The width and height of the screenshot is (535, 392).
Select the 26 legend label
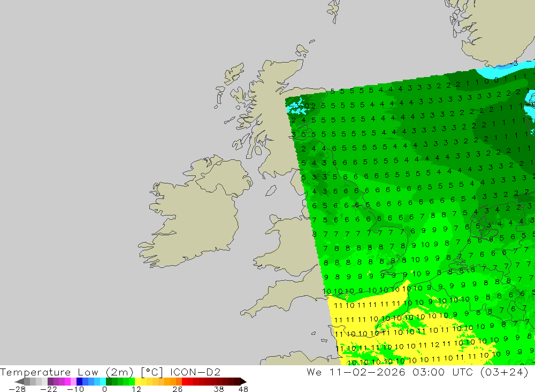coord(178,389)
